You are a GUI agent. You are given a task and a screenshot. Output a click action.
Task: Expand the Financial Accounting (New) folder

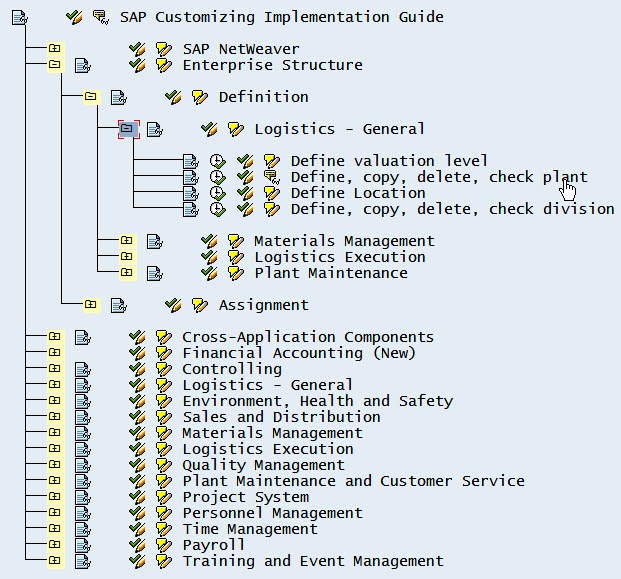(55, 353)
